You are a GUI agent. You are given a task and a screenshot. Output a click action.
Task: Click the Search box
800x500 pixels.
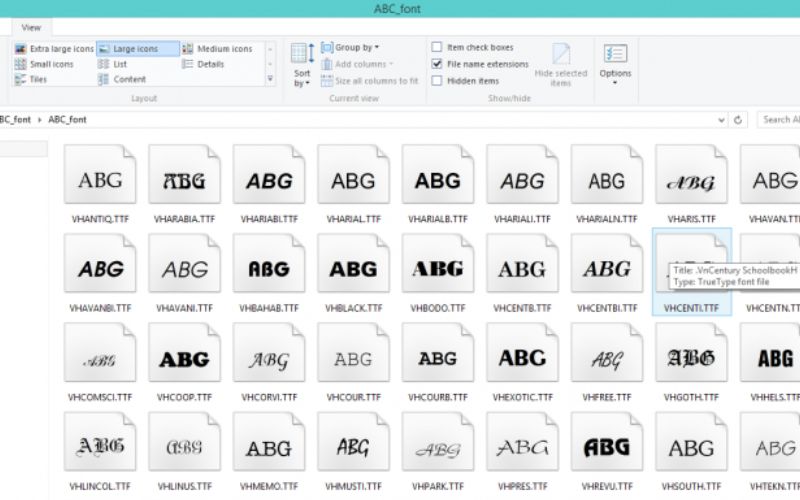coord(779,119)
